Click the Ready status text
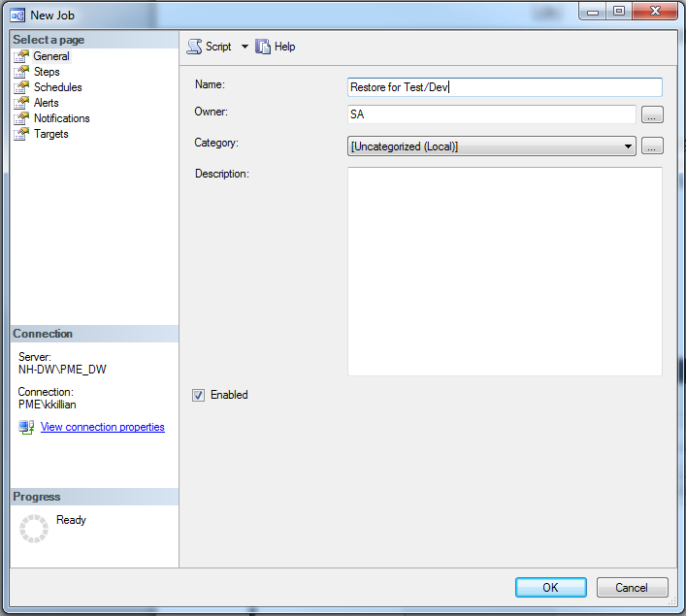 71,520
